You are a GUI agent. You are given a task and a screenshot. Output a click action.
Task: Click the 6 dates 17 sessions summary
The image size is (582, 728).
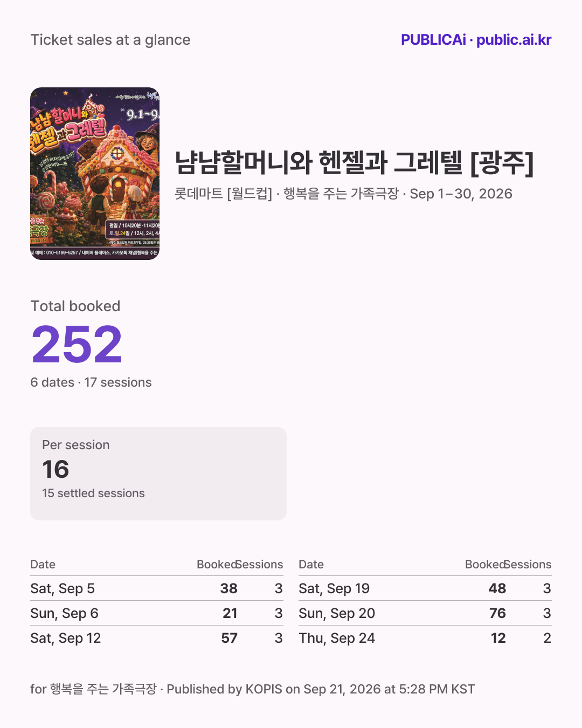click(91, 382)
